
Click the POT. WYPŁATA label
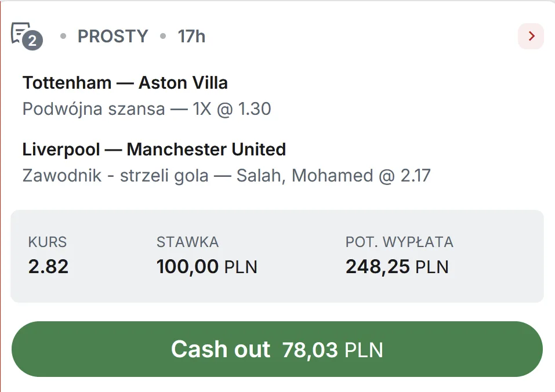[x=400, y=242]
